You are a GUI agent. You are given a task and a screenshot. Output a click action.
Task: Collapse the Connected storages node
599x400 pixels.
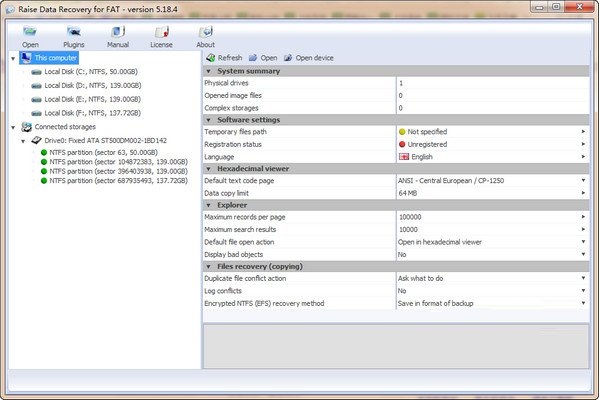click(13, 127)
